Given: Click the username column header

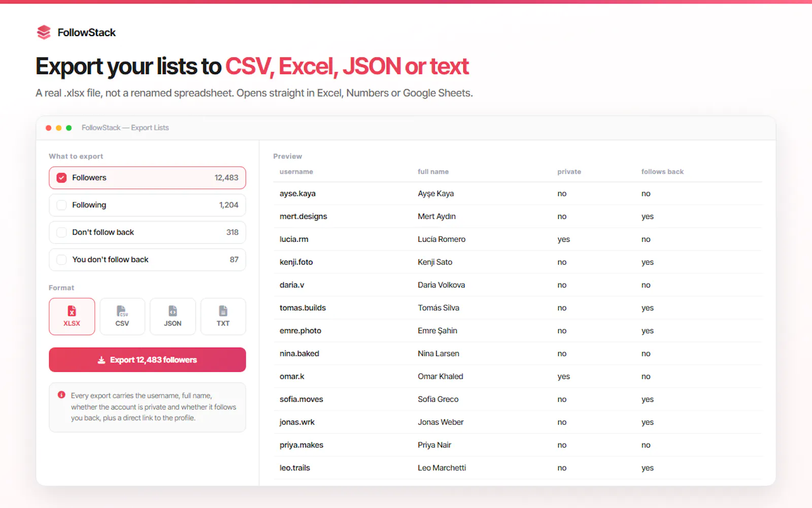Looking at the screenshot, I should click(x=296, y=172).
